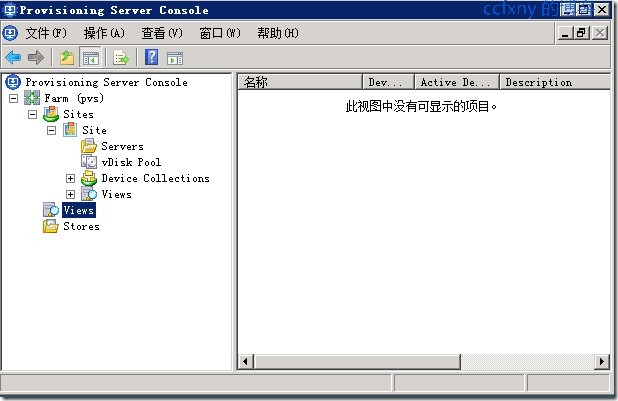This screenshot has width=618, height=401.
Task: Go up one level via folder icon
Action: tap(67, 58)
